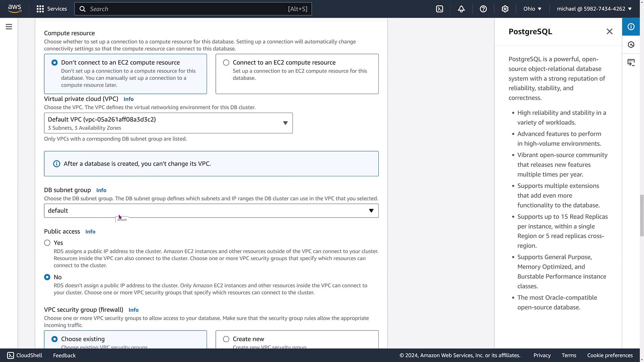Select Yes for Public access
The width and height of the screenshot is (644, 362).
[x=47, y=243]
